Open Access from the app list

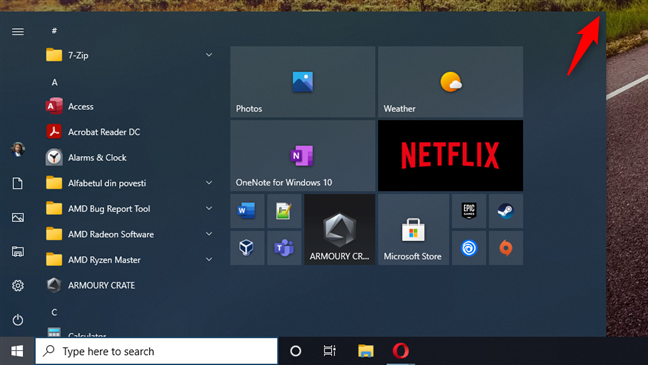point(130,106)
